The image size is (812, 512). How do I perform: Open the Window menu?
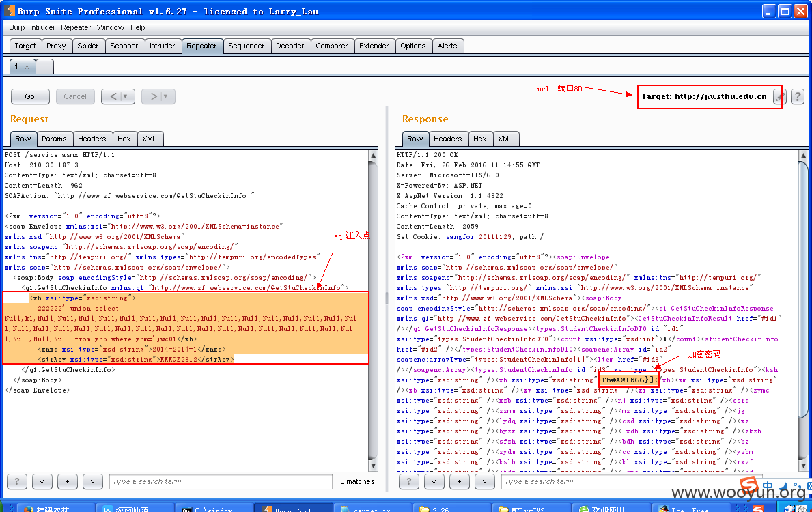[x=111, y=27]
